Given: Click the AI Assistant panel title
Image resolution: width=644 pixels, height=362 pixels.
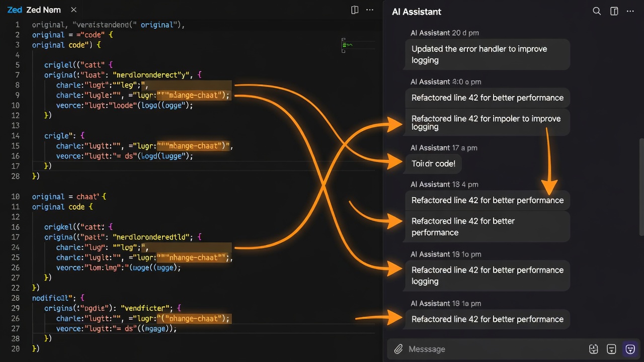Looking at the screenshot, I should pos(416,12).
